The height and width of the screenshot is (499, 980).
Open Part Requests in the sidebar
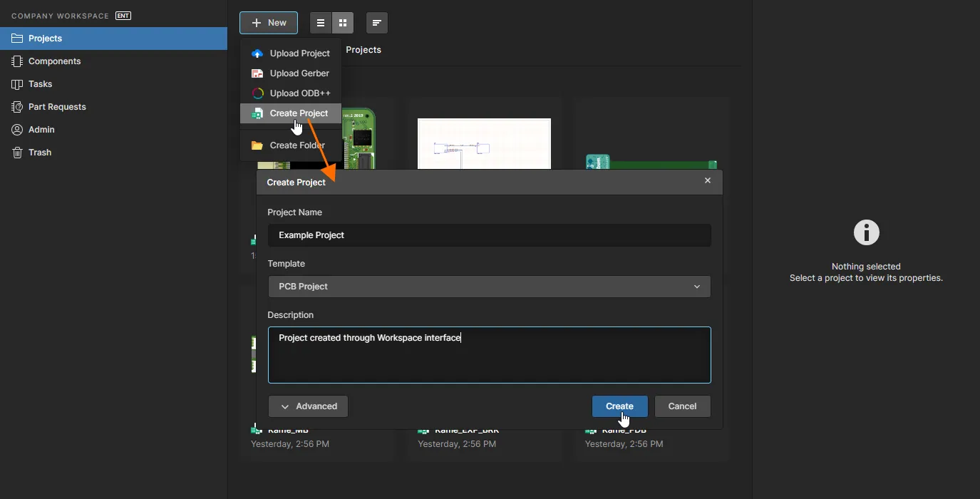[113, 107]
